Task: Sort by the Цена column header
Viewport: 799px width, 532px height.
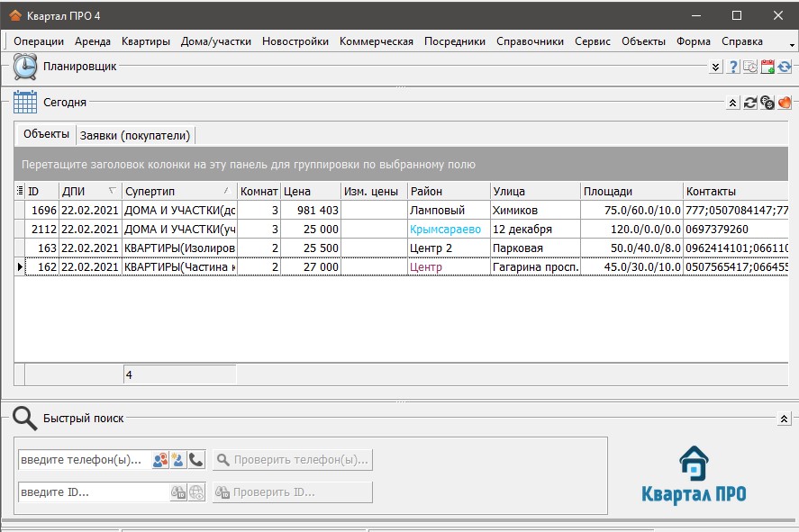Action: point(308,191)
